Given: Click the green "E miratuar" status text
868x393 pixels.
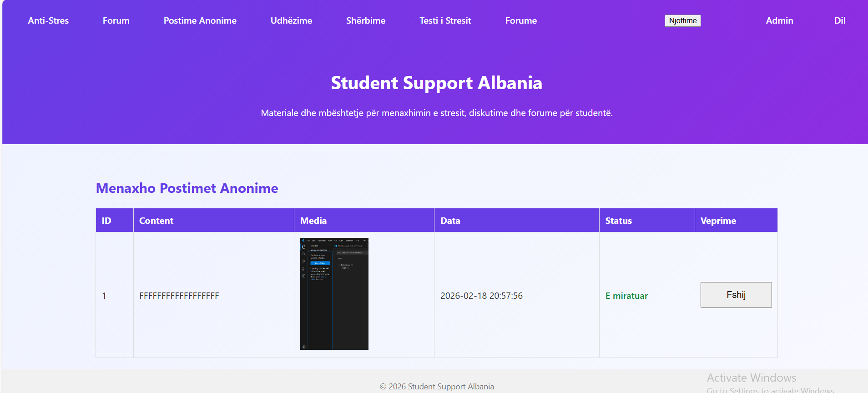Looking at the screenshot, I should (626, 296).
